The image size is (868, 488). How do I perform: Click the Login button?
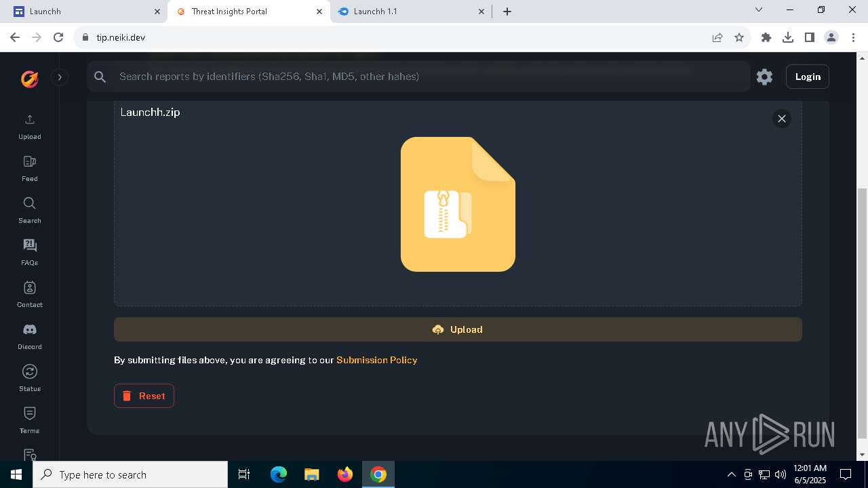click(808, 77)
